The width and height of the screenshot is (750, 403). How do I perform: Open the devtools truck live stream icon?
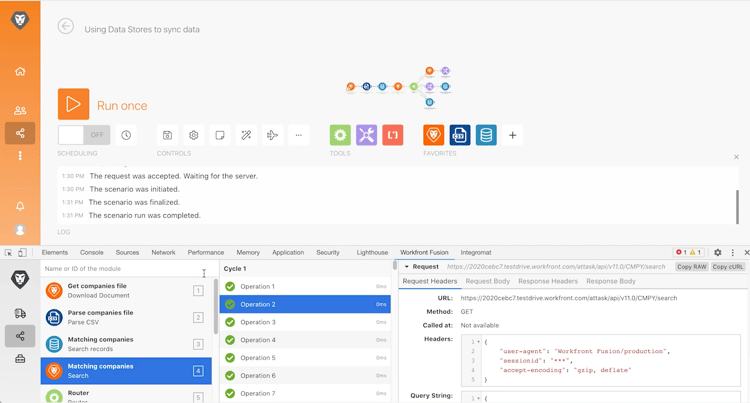click(20, 313)
